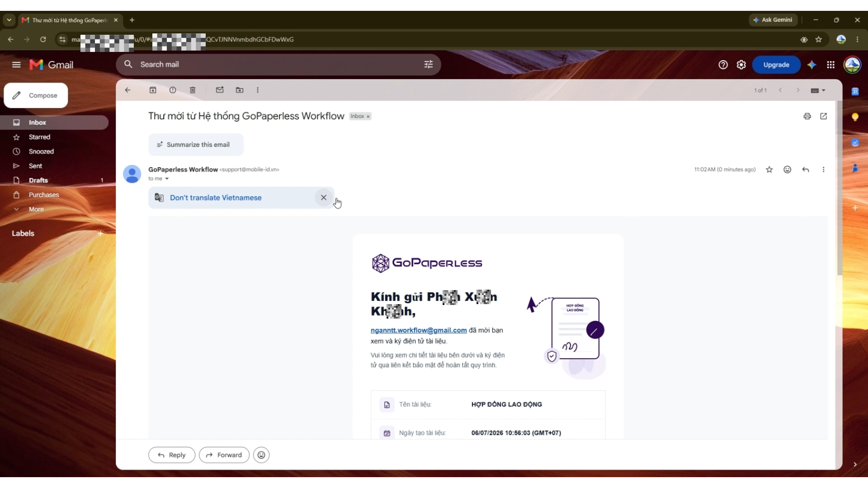868x488 pixels.
Task: Click the Compose button
Action: pos(36,95)
